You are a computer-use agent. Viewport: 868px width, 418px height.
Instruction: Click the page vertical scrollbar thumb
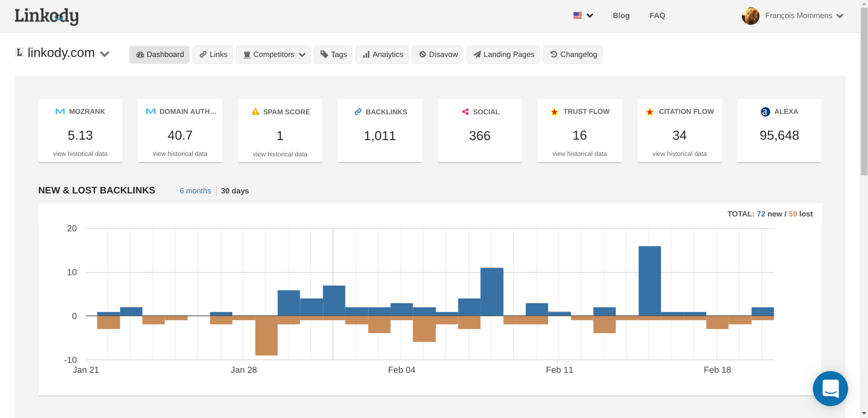(x=864, y=91)
